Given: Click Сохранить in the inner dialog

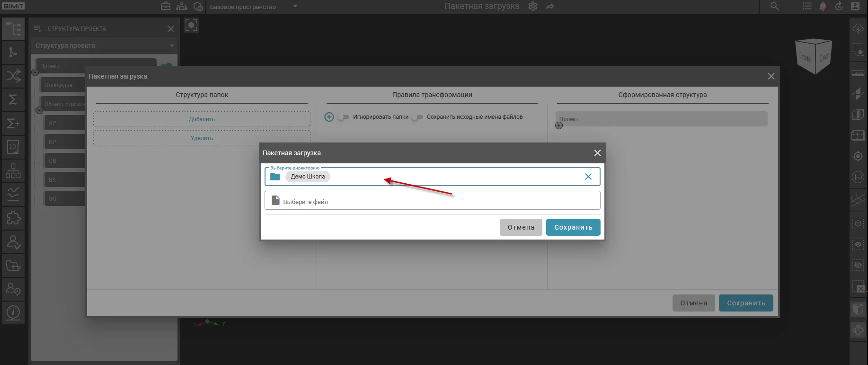Looking at the screenshot, I should click(573, 227).
